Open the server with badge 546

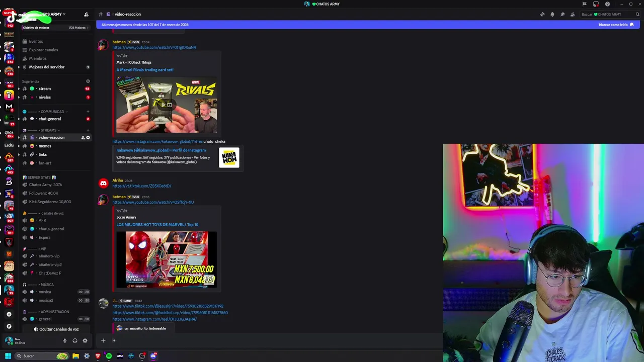9,58
